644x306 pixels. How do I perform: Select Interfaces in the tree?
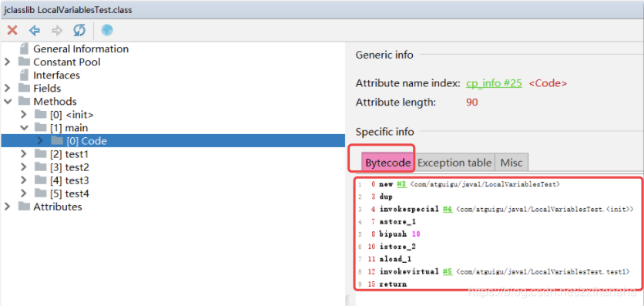point(57,76)
